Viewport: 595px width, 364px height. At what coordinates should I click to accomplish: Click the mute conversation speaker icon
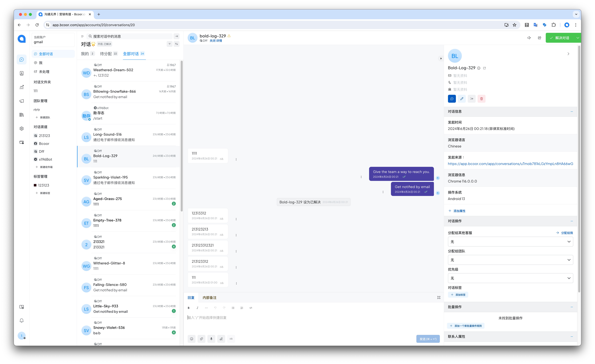[529, 38]
